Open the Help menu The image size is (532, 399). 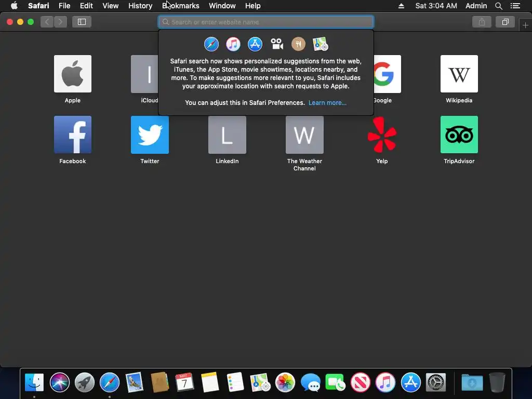click(253, 6)
